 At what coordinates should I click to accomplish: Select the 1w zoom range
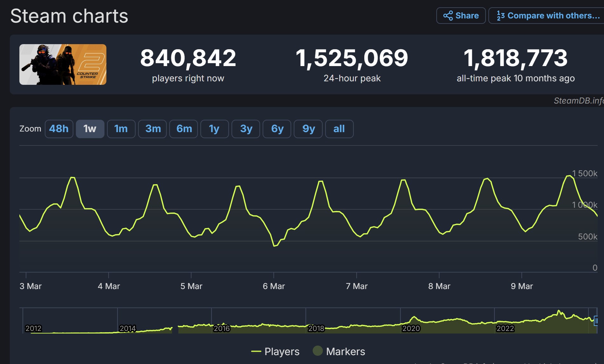point(90,129)
